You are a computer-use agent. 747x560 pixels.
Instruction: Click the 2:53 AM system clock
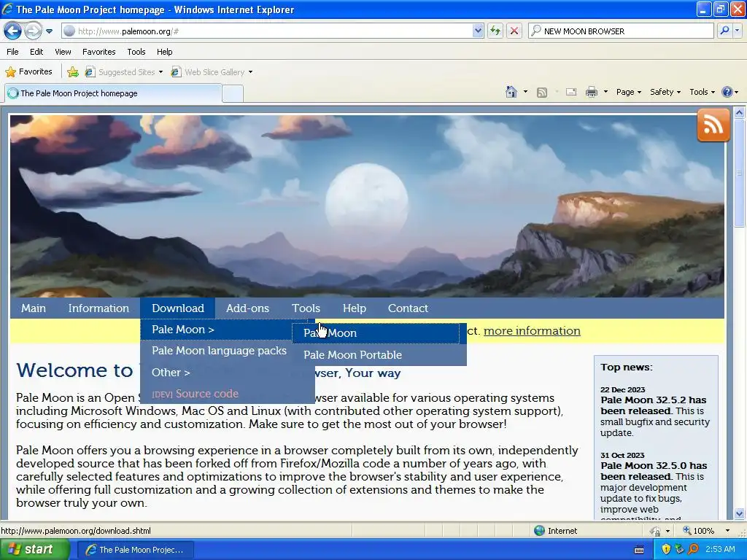pyautogui.click(x=720, y=550)
